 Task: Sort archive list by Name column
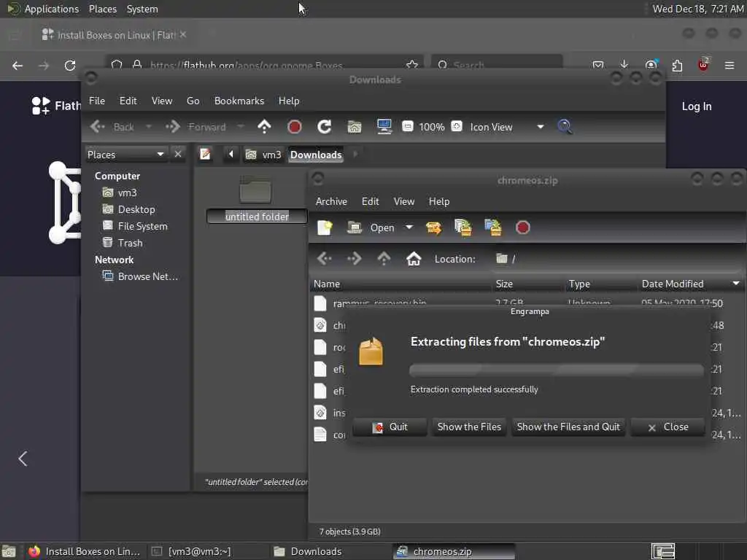point(400,284)
